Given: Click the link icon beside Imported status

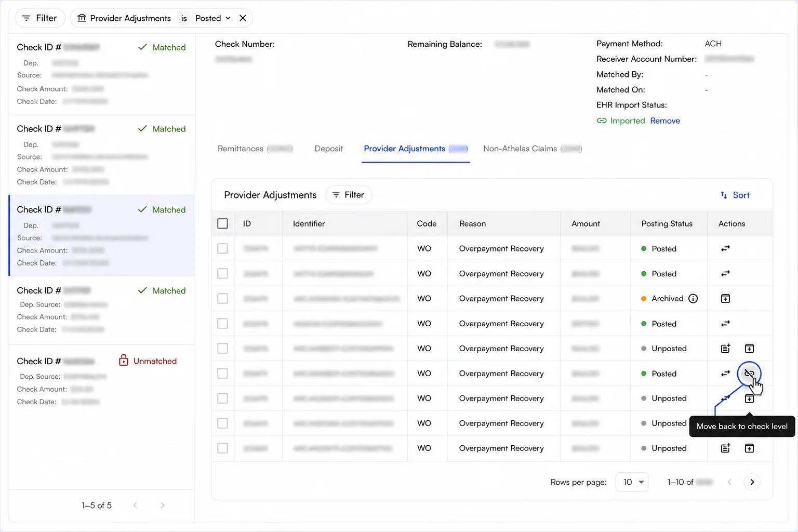Looking at the screenshot, I should pos(602,121).
